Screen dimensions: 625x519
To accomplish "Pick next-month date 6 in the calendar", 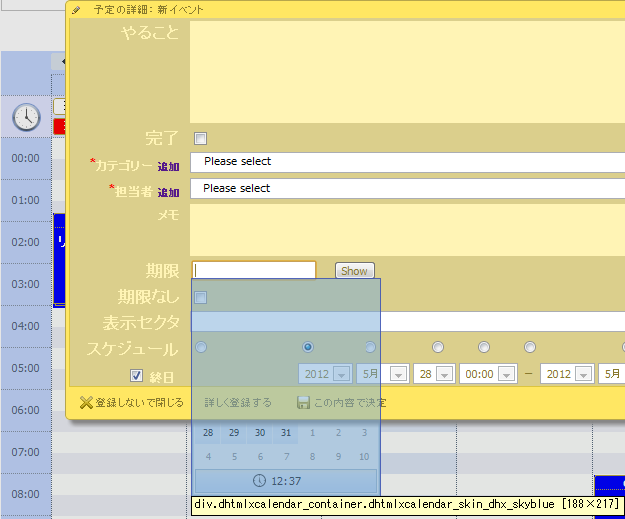I will [260, 456].
